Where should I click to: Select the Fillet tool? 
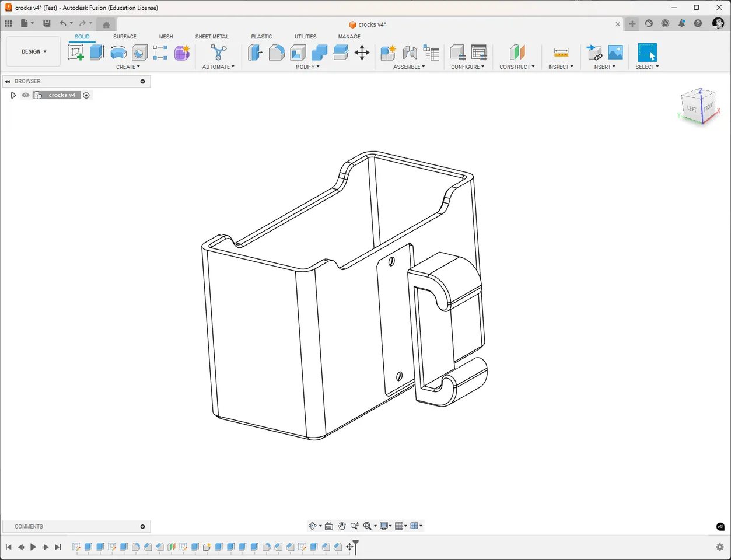[x=277, y=52]
